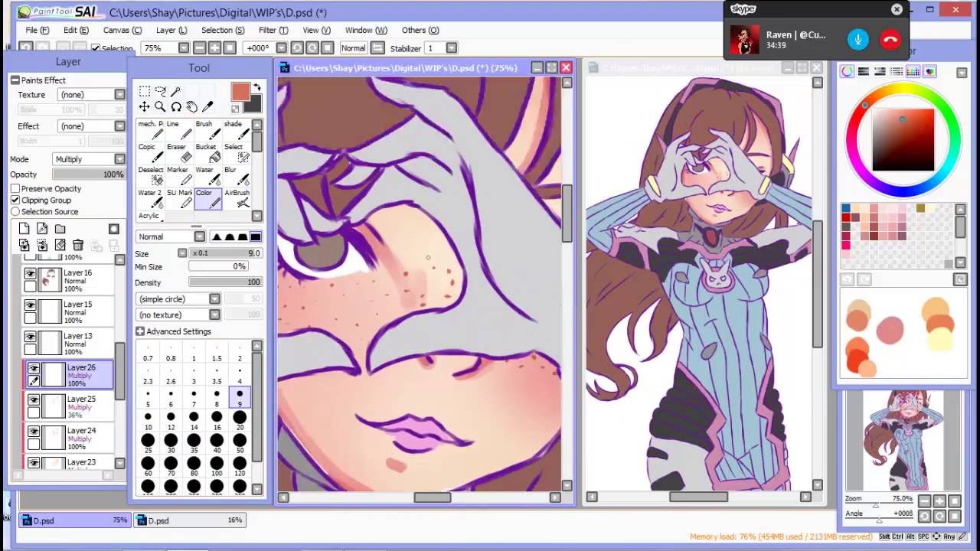Choose the Bucket fill tool
Image resolution: width=980 pixels, height=551 pixels.
coord(207,153)
